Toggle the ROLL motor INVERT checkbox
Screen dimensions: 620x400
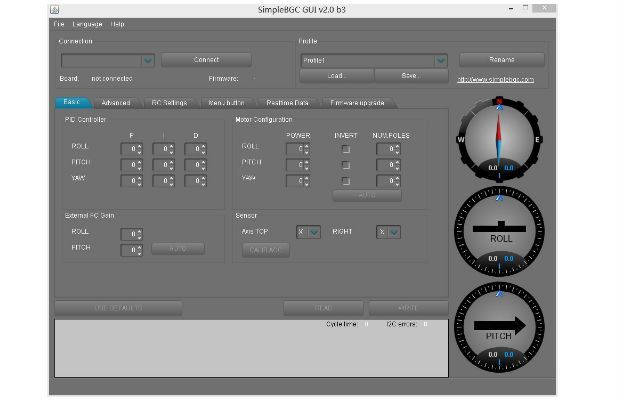coord(346,149)
